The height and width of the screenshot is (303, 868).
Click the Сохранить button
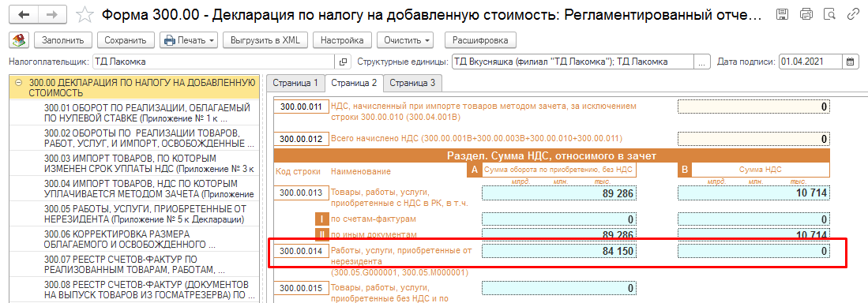[x=126, y=39]
